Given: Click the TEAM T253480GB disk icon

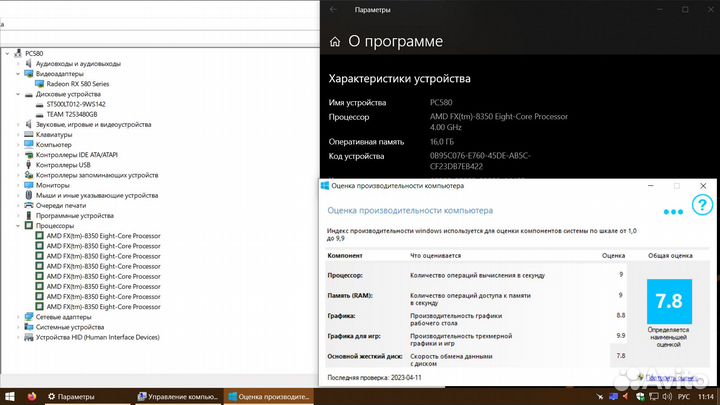Looking at the screenshot, I should click(x=39, y=114).
